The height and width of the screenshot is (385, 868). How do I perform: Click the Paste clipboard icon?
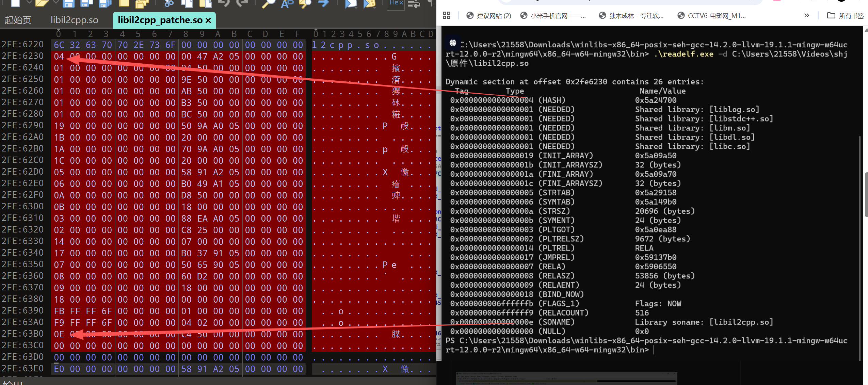click(205, 3)
